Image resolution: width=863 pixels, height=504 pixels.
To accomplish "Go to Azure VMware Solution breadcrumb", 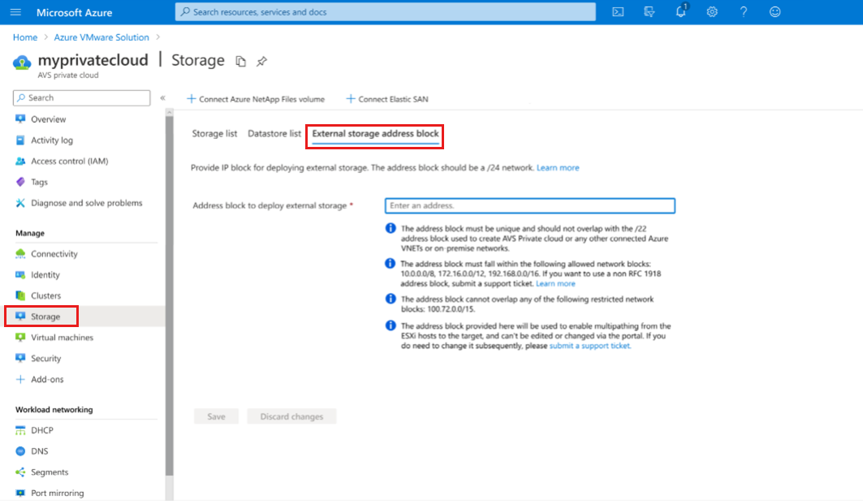I will 101,37.
